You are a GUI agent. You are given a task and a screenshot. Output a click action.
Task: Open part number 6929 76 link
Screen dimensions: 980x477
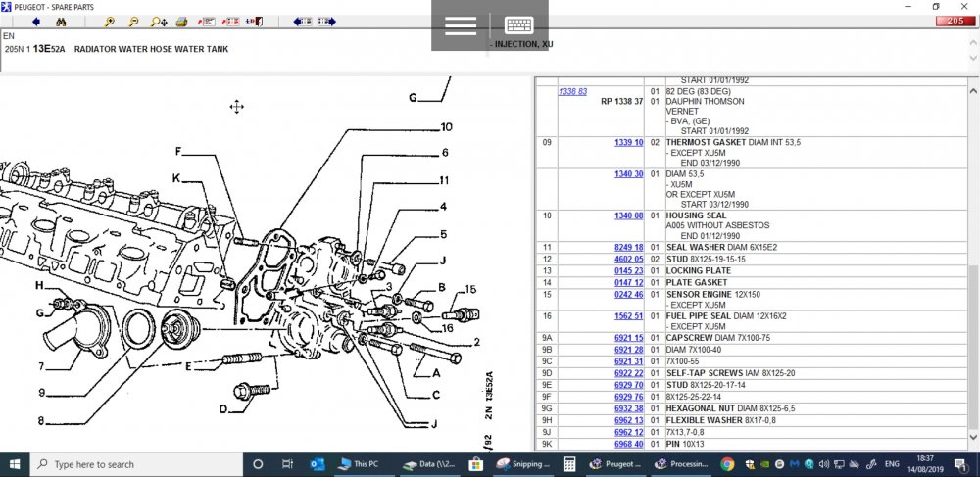coord(629,397)
